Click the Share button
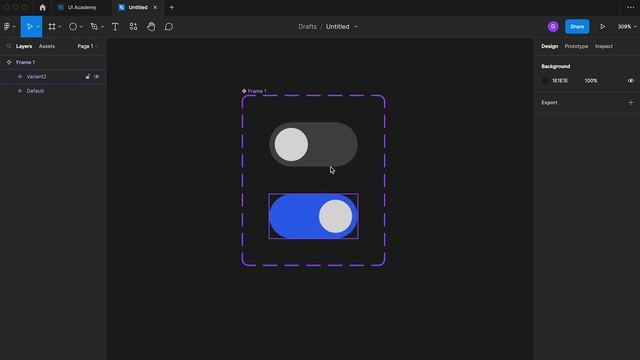 pos(577,27)
